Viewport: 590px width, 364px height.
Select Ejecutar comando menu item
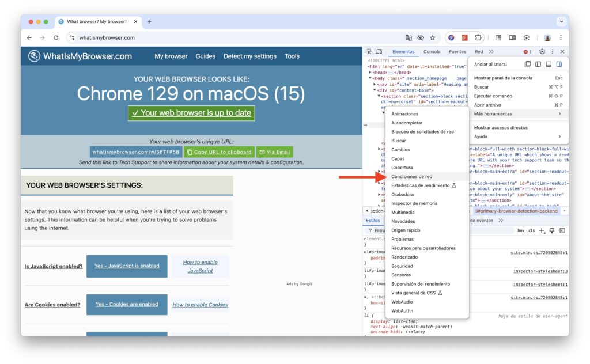click(x=518, y=96)
